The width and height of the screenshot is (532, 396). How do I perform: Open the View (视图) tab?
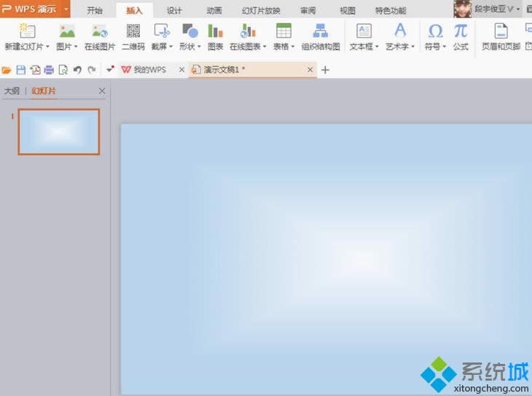348,10
